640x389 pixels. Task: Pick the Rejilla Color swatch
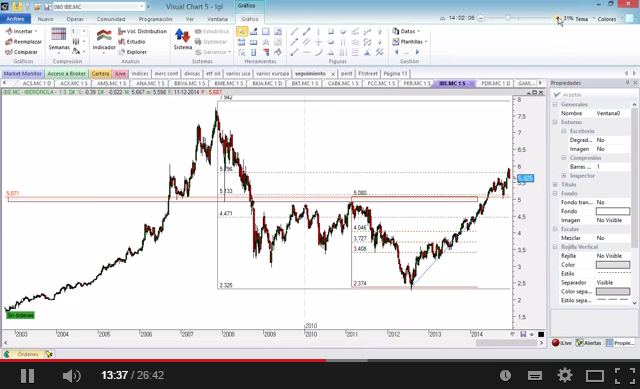coord(613,265)
